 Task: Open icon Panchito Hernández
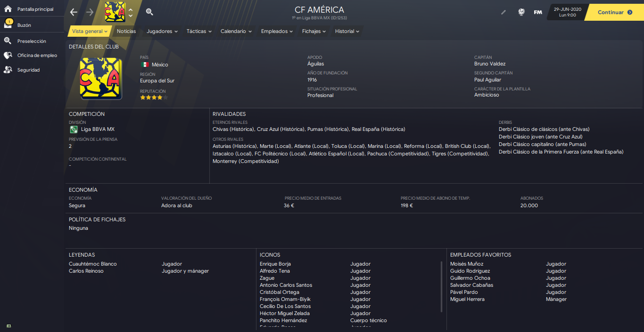(283, 320)
